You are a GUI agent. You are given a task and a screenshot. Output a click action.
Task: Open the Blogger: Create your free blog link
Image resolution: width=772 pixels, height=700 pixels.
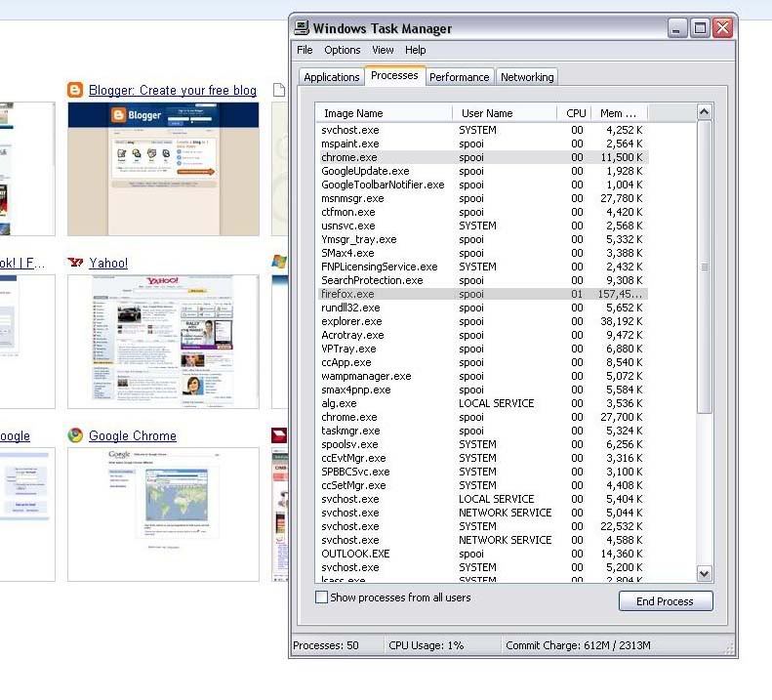click(173, 90)
